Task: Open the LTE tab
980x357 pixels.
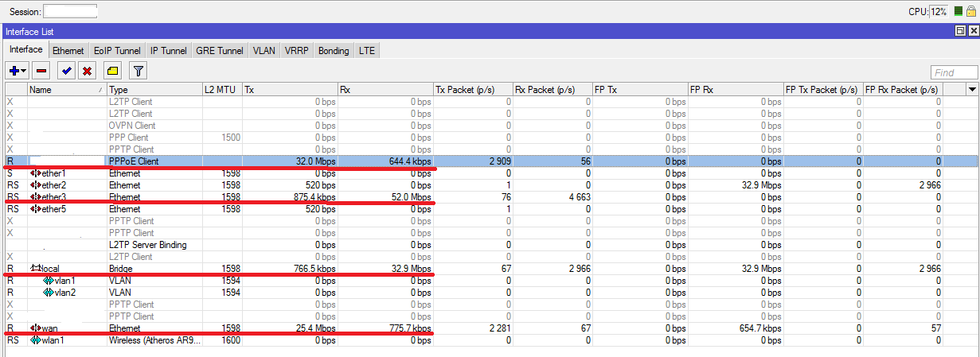Action: (x=367, y=50)
